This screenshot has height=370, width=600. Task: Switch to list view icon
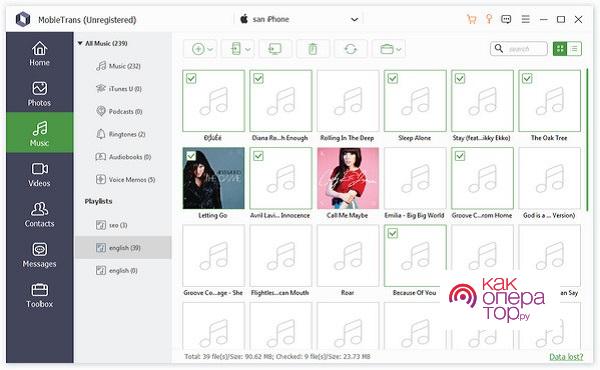(574, 49)
